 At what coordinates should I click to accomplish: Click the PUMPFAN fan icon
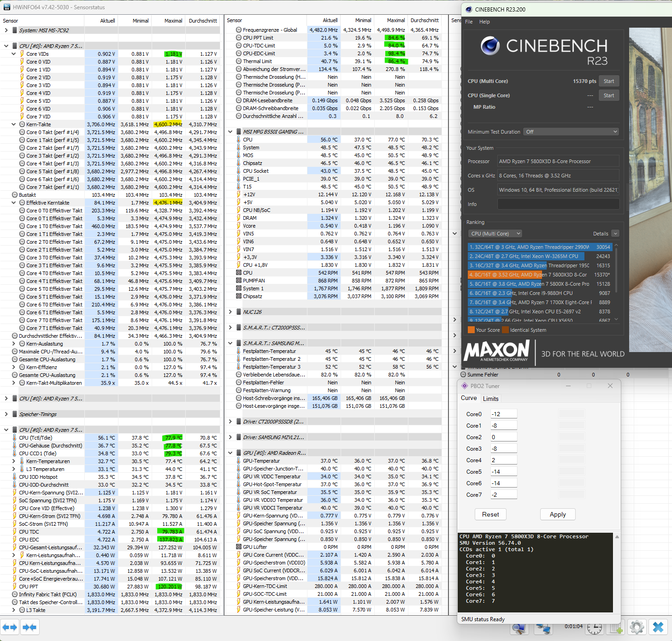239,281
